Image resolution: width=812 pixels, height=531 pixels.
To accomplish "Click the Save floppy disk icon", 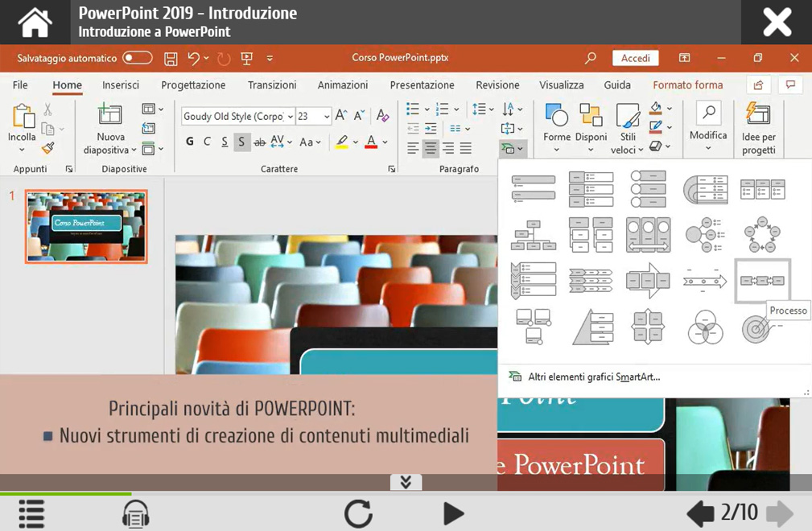I will [x=171, y=59].
